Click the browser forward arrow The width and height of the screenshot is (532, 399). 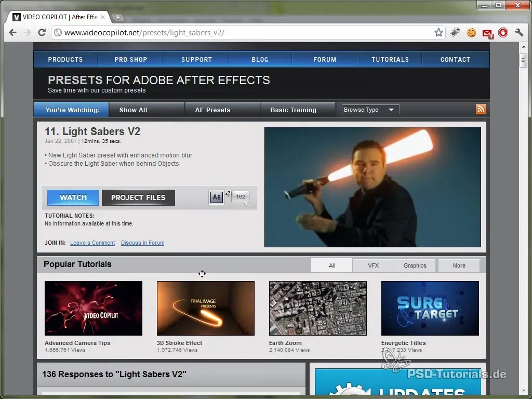click(x=27, y=33)
